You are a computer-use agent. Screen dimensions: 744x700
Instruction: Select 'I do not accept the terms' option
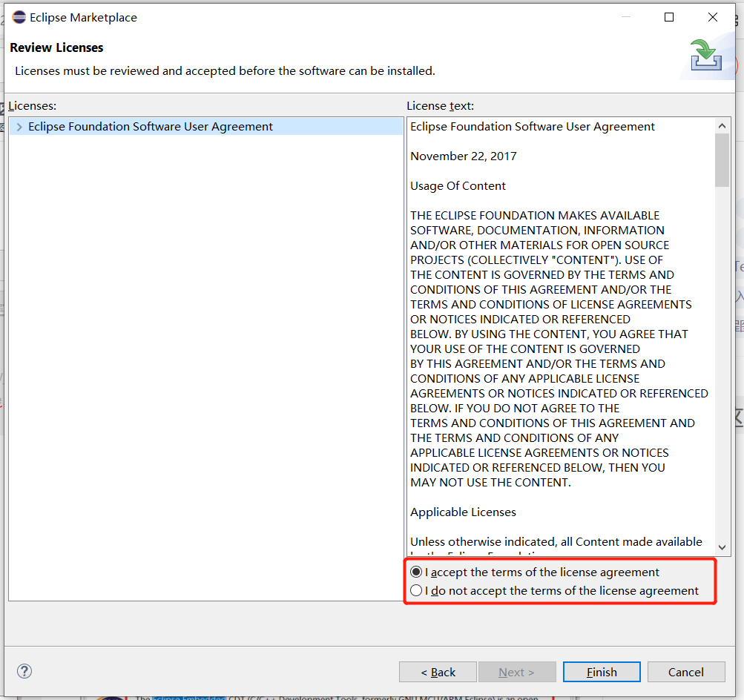click(x=416, y=590)
